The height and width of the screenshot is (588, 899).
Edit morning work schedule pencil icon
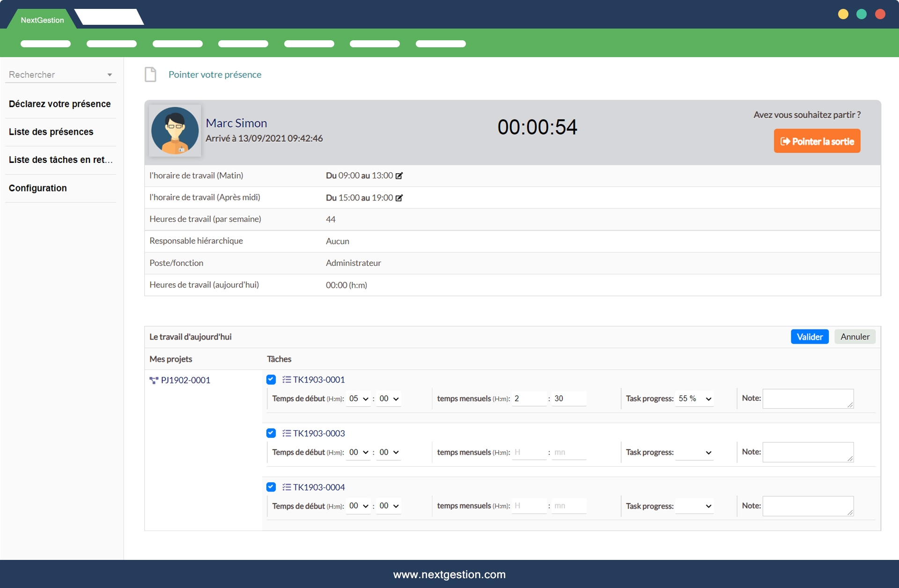[x=399, y=176]
